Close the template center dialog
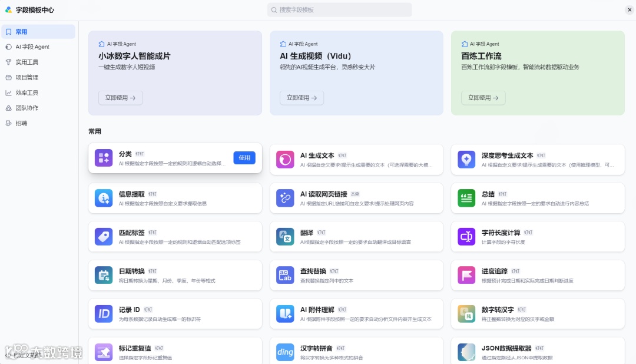The width and height of the screenshot is (636, 364). pyautogui.click(x=630, y=10)
